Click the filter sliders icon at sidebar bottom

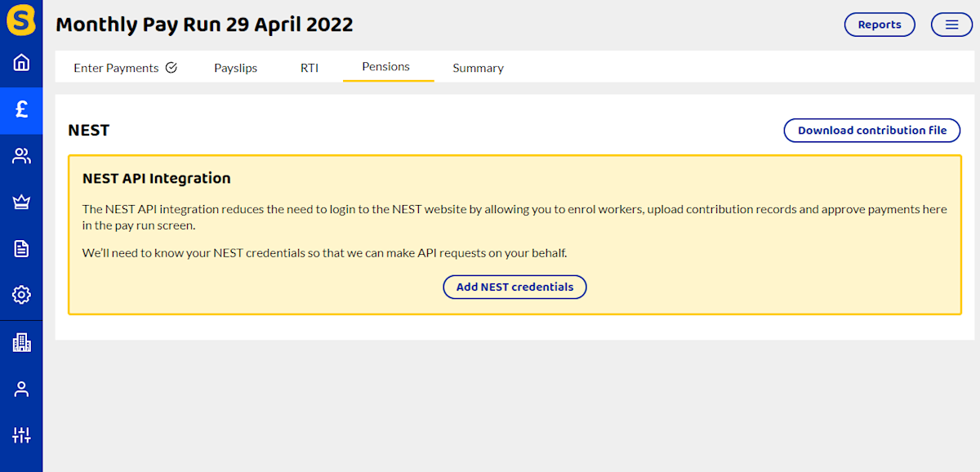21,435
